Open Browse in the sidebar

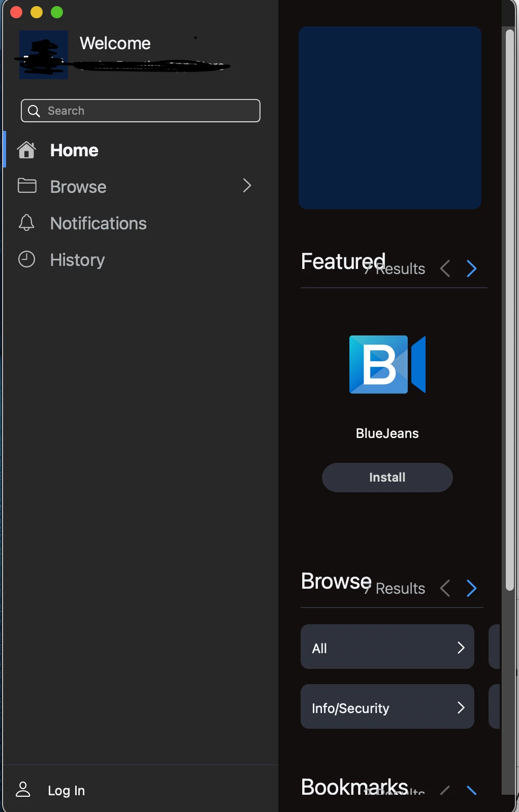pos(140,187)
